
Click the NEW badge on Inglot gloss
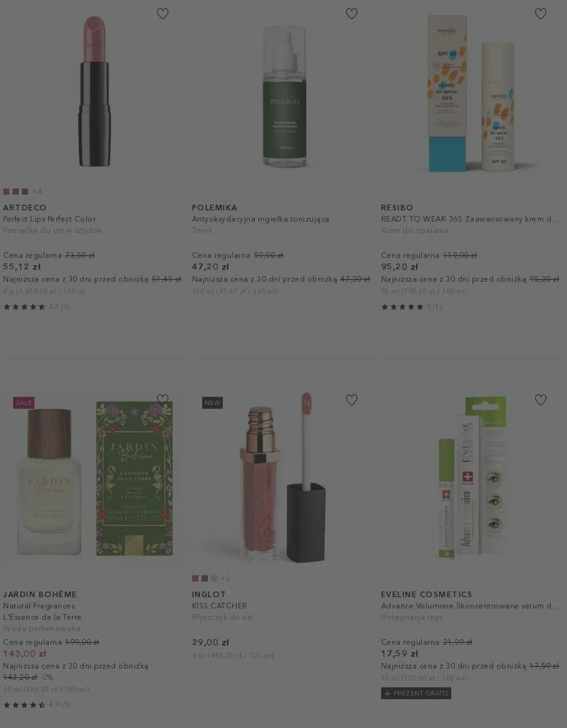point(212,402)
